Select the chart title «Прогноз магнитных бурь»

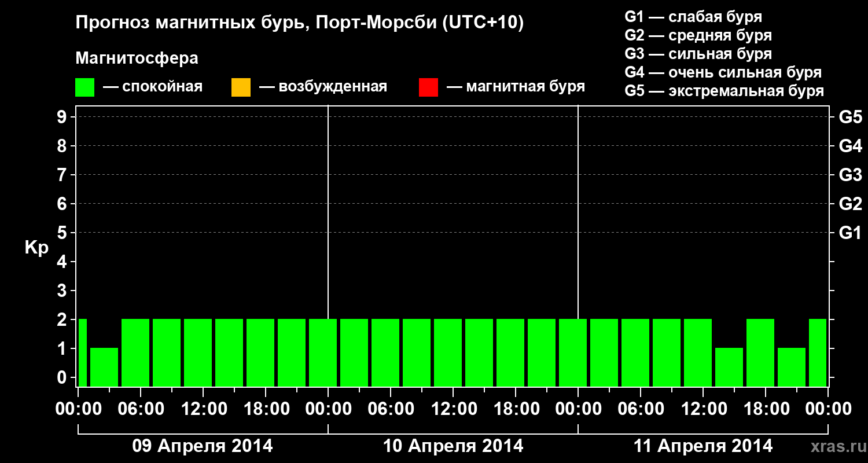pyautogui.click(x=301, y=21)
